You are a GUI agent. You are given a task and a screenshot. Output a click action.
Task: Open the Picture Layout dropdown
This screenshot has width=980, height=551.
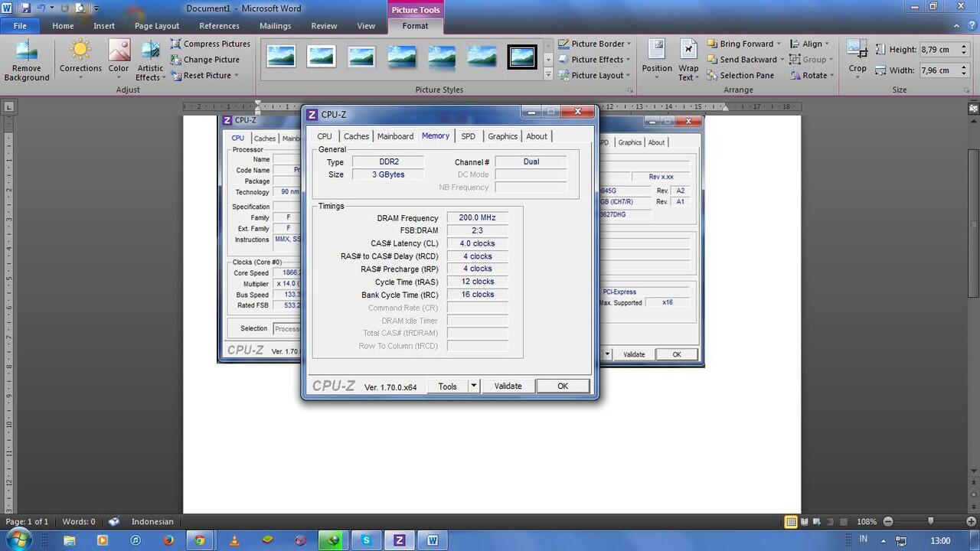[595, 76]
